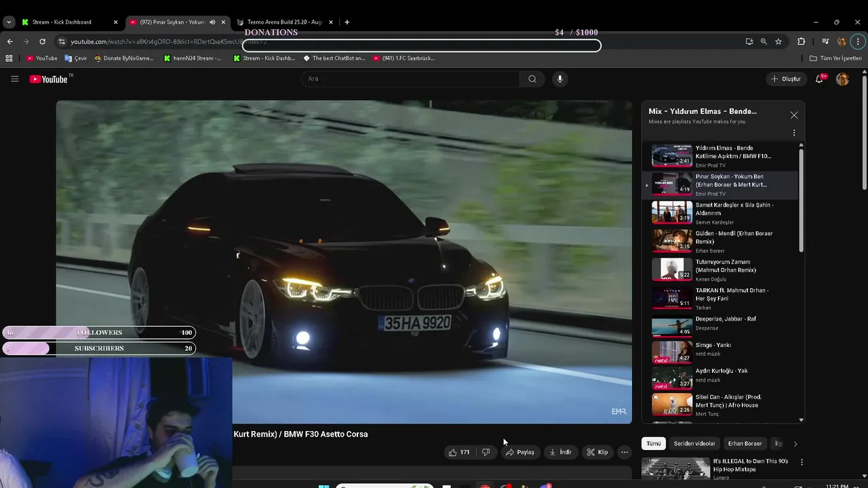This screenshot has height=488, width=868.
Task: Open the Windows Start button
Action: tap(323, 485)
